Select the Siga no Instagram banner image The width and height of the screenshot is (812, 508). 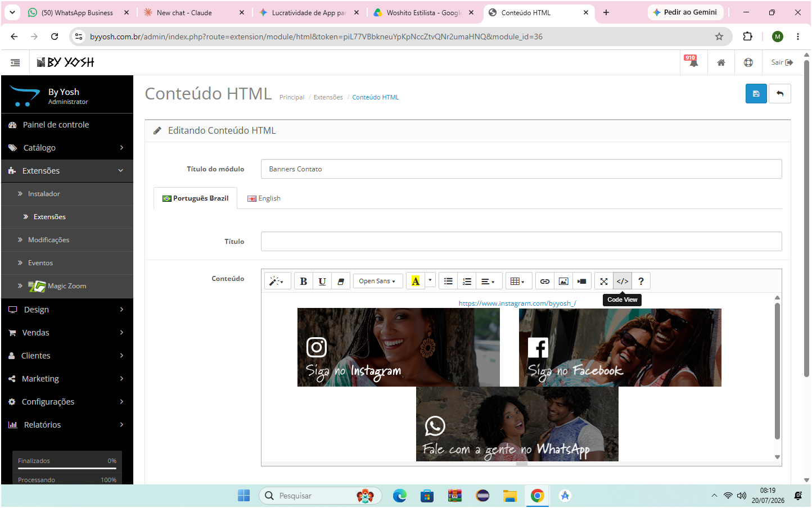(x=399, y=347)
